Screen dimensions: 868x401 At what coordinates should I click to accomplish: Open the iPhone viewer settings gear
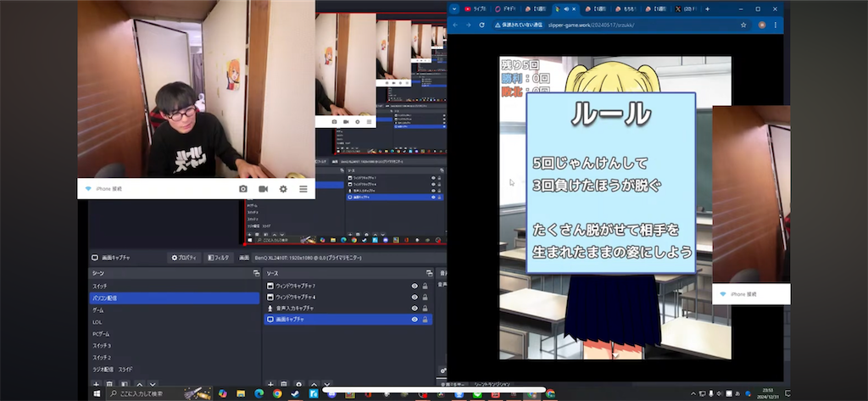pyautogui.click(x=283, y=189)
